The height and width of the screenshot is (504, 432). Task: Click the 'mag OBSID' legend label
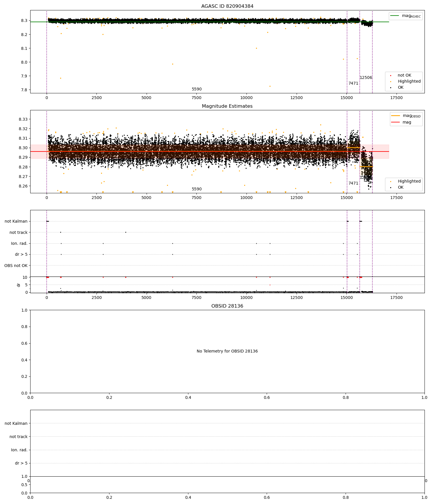412,116
